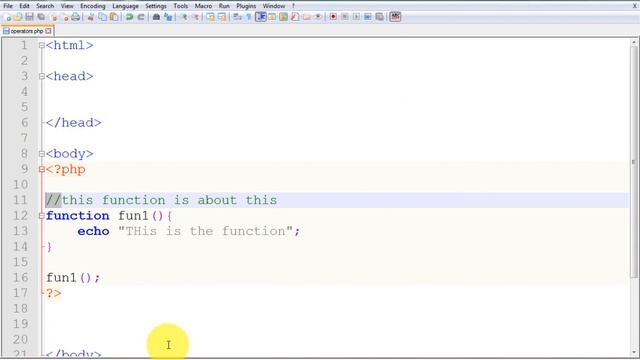Image resolution: width=640 pixels, height=360 pixels.
Task: Open the Replace dialog icon
Action: click(168, 17)
